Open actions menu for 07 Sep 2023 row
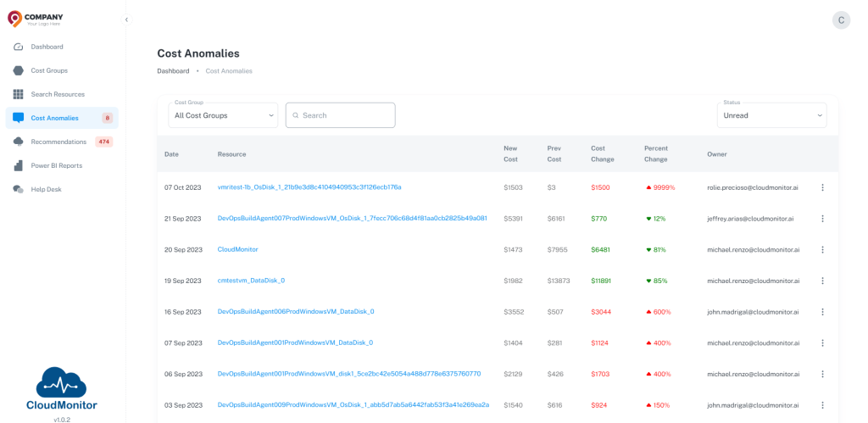868x423 pixels. [822, 342]
